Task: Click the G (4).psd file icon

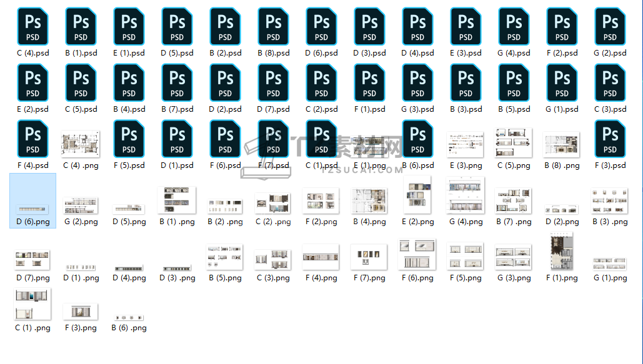Action: point(514,26)
